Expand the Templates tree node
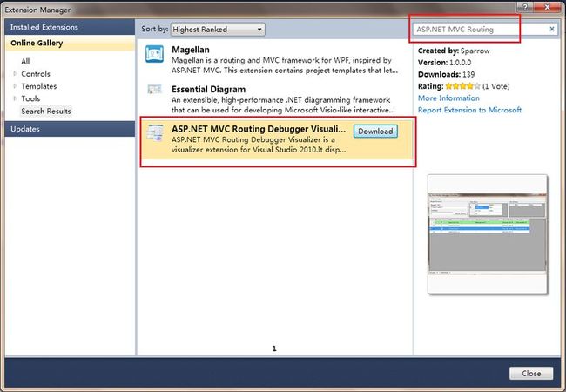Screen dimensions: 566x392 15,86
